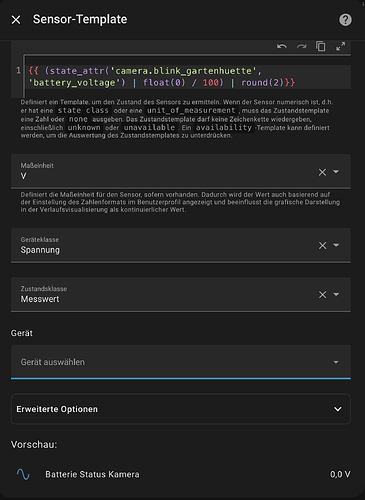365x500 pixels.
Task: Click the Gerät section label
Action: pyautogui.click(x=22, y=333)
